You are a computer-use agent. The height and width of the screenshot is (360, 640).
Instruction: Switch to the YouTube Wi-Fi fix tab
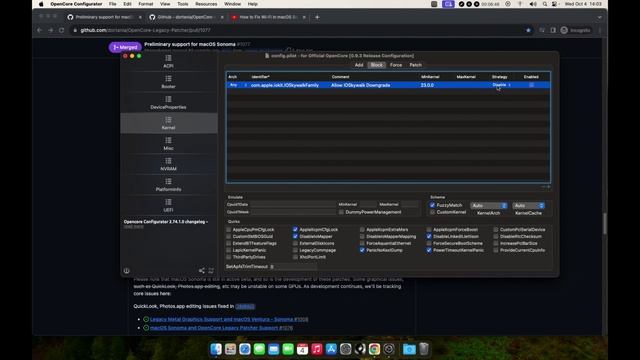point(268,17)
